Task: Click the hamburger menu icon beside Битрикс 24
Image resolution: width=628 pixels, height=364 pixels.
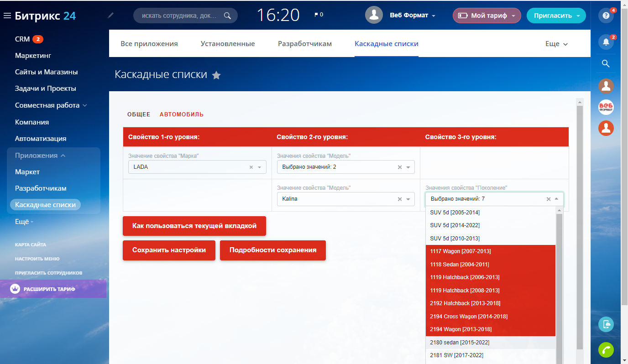Action: [x=7, y=16]
